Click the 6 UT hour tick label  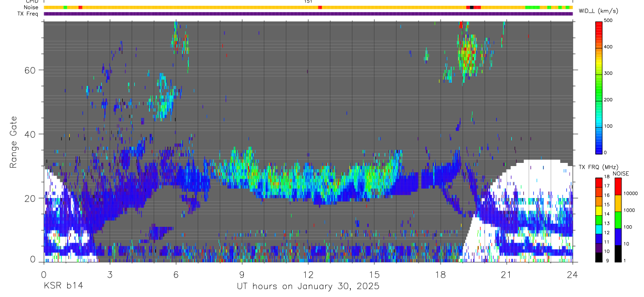click(x=176, y=274)
